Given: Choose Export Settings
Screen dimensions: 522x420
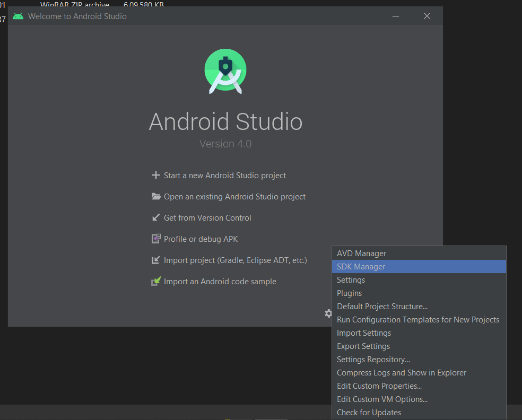Looking at the screenshot, I should pos(419,346).
